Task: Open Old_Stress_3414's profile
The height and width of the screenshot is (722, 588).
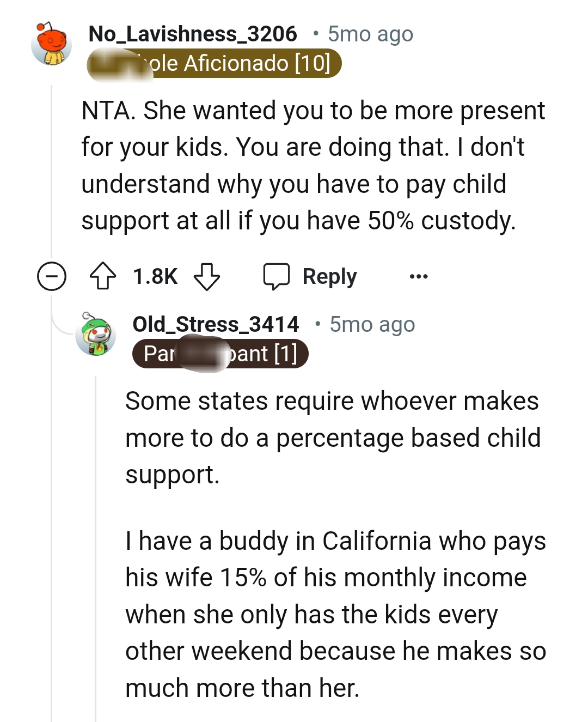Action: (216, 324)
